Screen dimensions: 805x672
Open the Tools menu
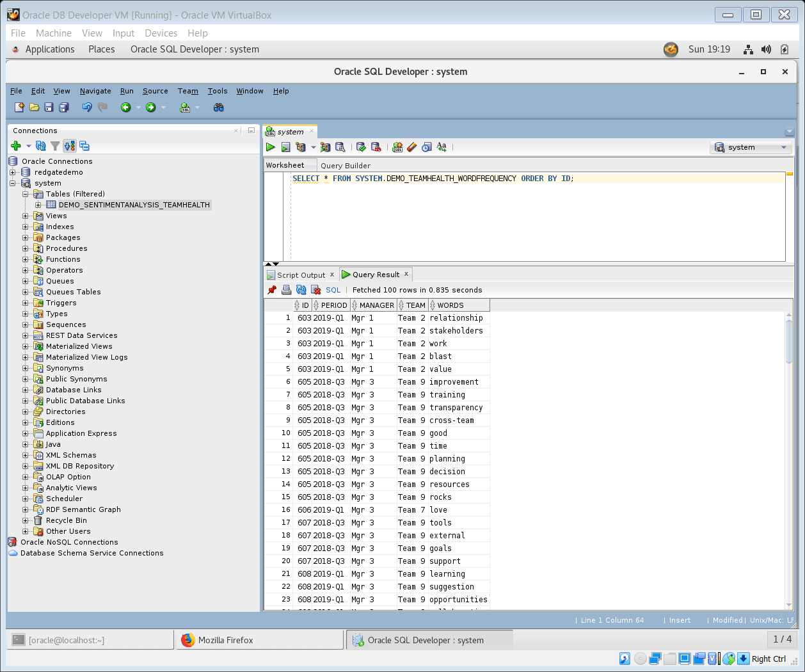(x=218, y=91)
